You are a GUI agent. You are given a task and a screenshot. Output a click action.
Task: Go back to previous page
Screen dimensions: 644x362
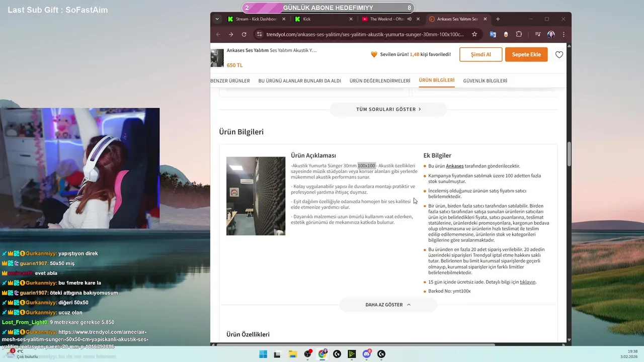218,34
